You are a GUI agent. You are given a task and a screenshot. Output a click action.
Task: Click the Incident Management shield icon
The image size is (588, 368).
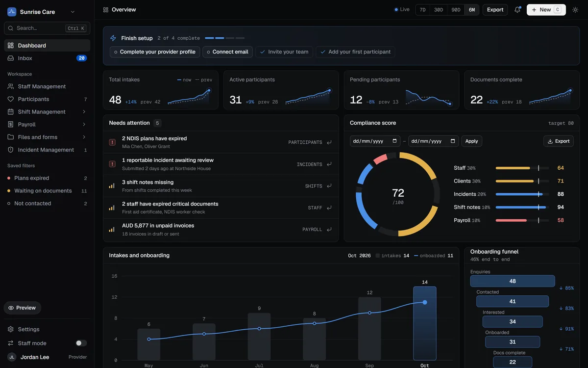point(11,150)
